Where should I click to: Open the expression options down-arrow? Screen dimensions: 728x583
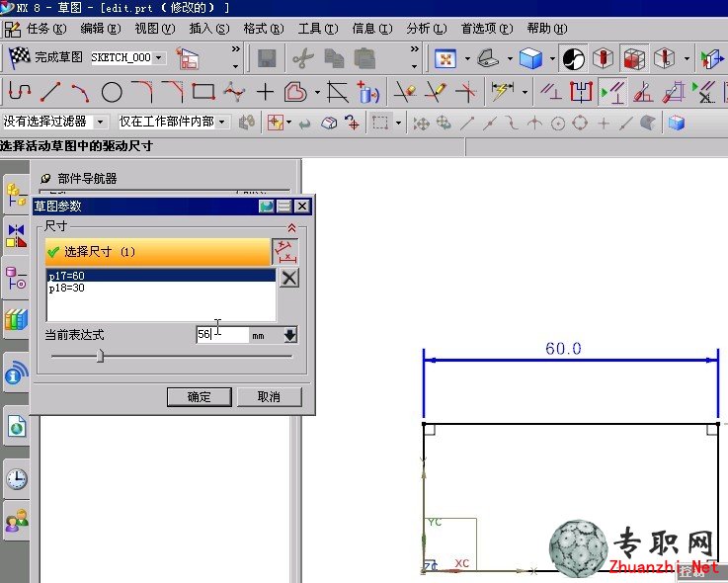pos(290,335)
